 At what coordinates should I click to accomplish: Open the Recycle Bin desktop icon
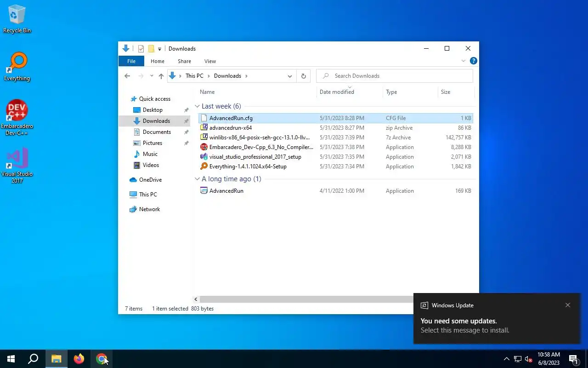click(17, 19)
